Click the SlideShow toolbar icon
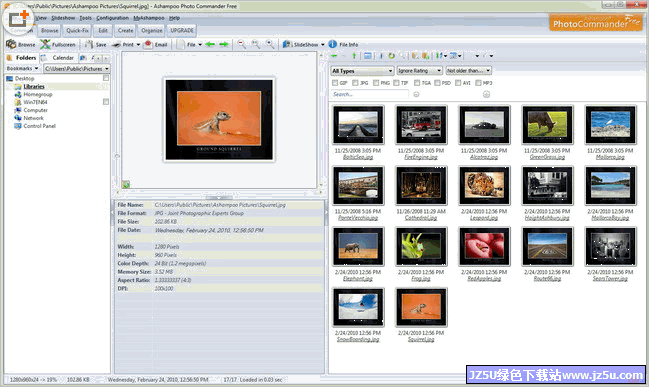 [286, 44]
